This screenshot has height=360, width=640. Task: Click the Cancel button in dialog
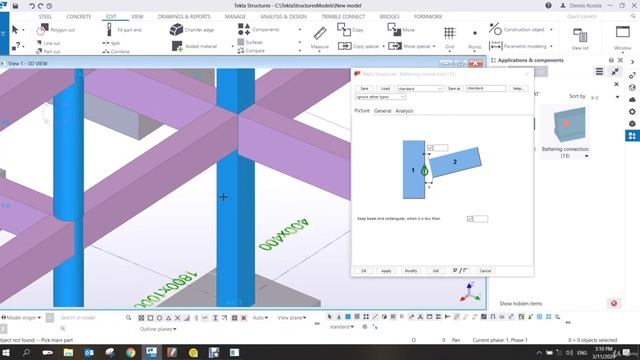click(x=485, y=271)
